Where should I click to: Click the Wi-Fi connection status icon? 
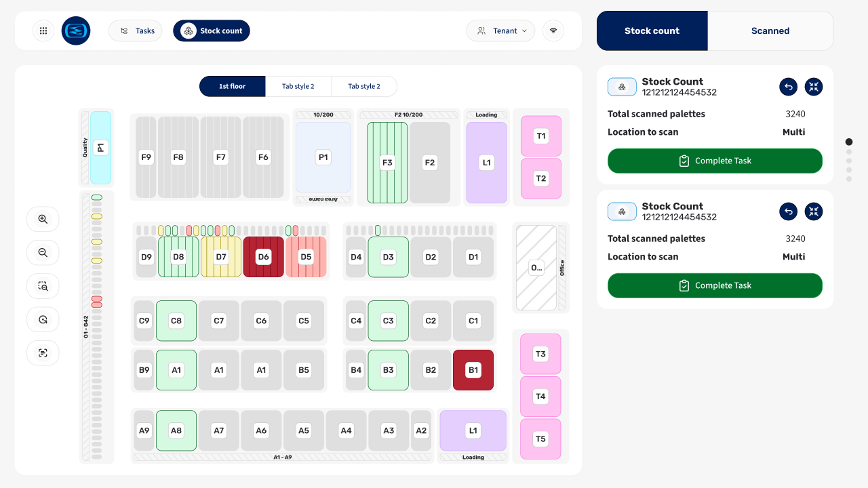click(x=553, y=30)
